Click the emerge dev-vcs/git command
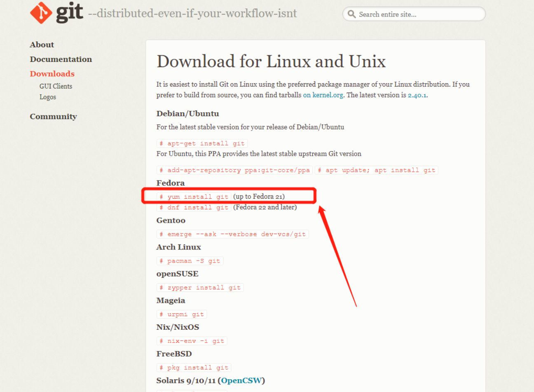 [x=232, y=234]
